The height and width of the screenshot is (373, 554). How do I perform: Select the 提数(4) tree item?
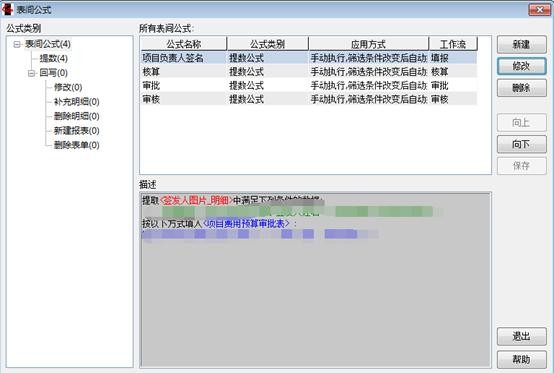coord(53,58)
